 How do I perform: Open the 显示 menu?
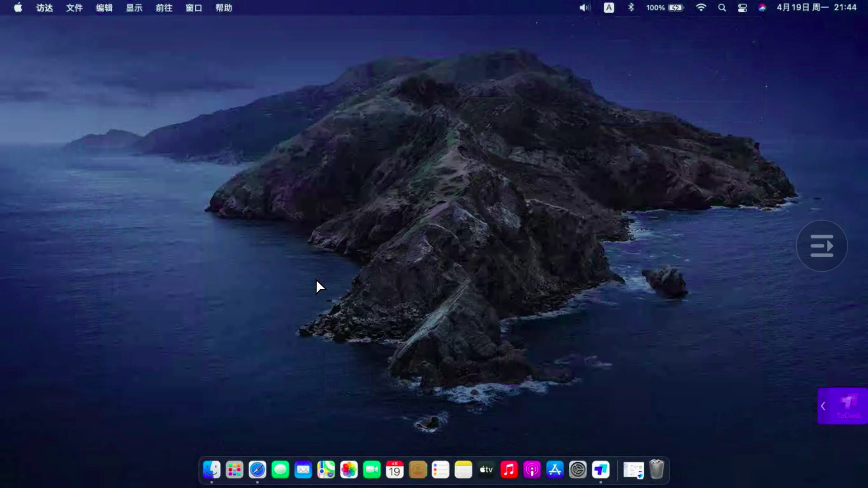pyautogui.click(x=134, y=8)
